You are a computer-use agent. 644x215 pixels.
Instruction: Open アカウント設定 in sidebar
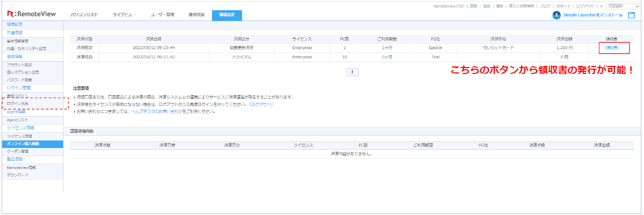pos(19,64)
